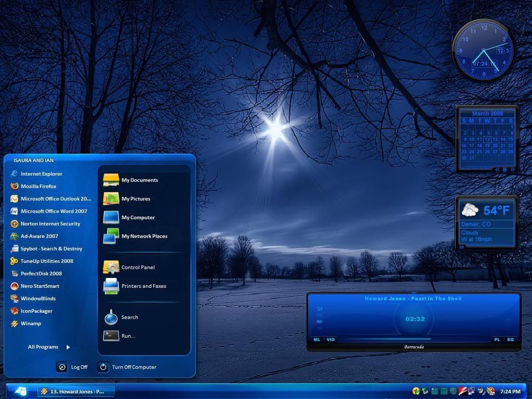
Task: Click the March 2008 calendar header
Action: (x=487, y=113)
